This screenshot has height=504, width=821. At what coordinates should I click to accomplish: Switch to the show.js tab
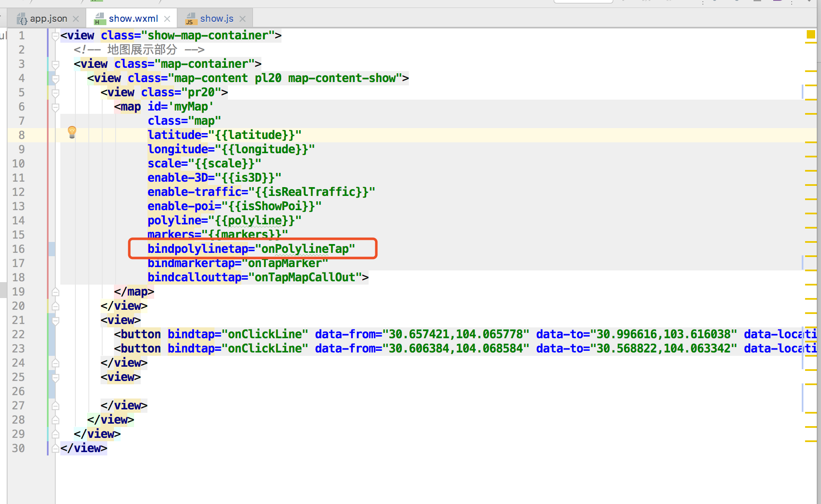217,19
